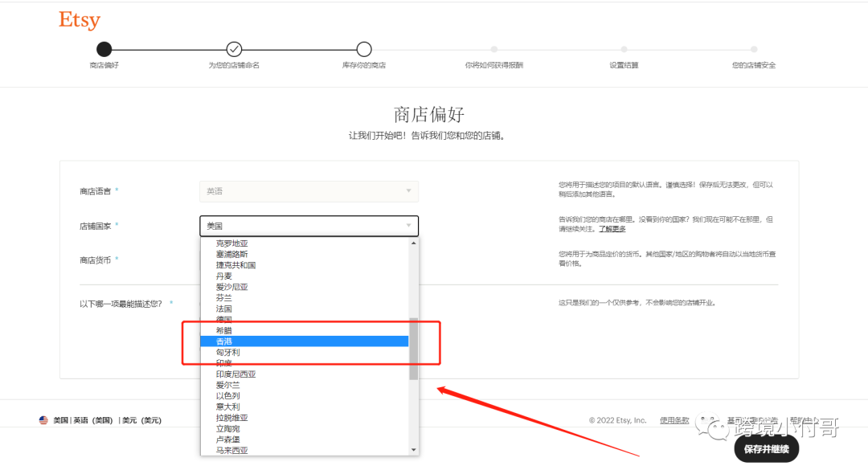Open the 店铺国家 dropdown showing 美国
The height and width of the screenshot is (466, 868).
(309, 226)
